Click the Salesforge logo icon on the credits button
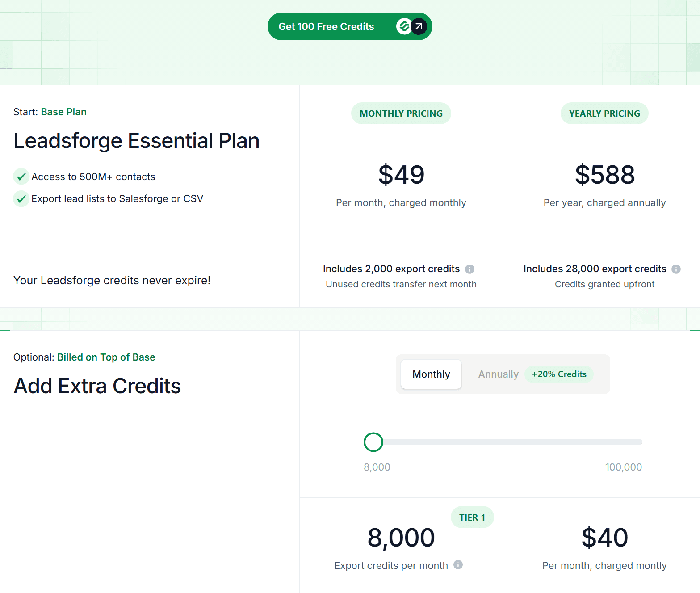 coord(403,26)
